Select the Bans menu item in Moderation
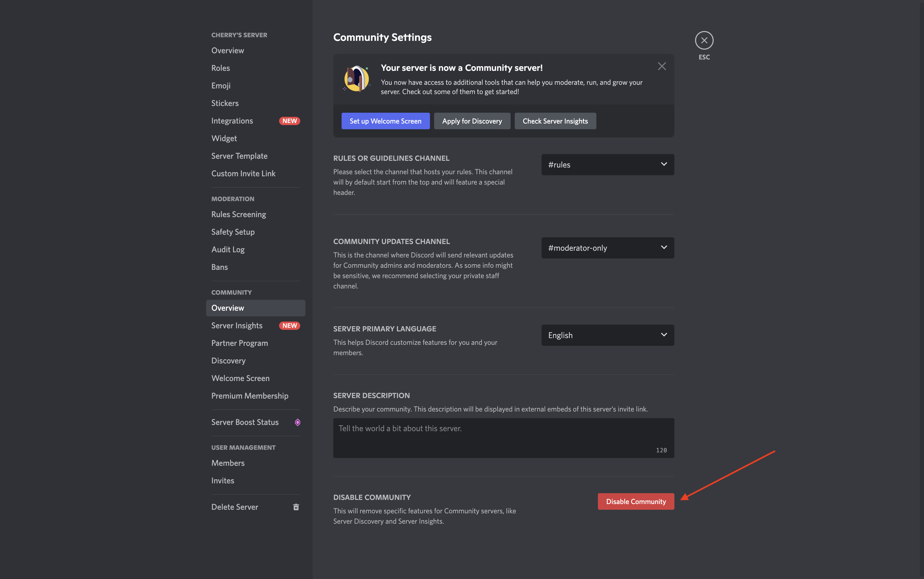The image size is (924, 579). [x=219, y=267]
